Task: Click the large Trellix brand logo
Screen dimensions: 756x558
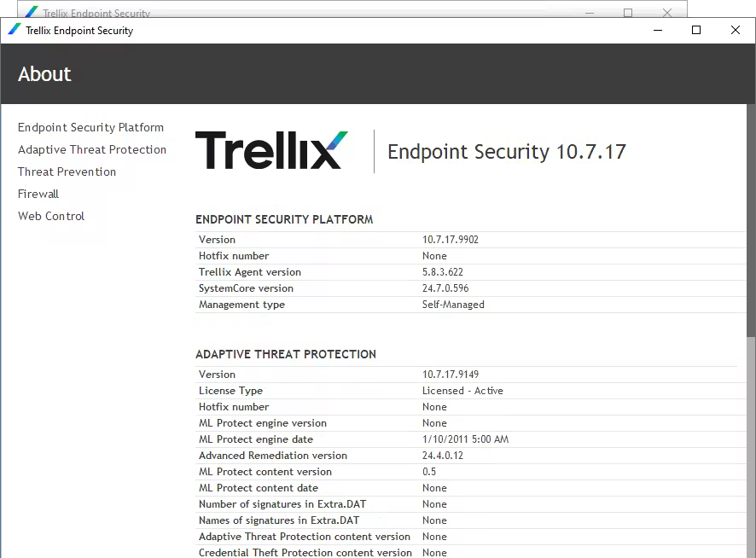Action: tap(271, 150)
